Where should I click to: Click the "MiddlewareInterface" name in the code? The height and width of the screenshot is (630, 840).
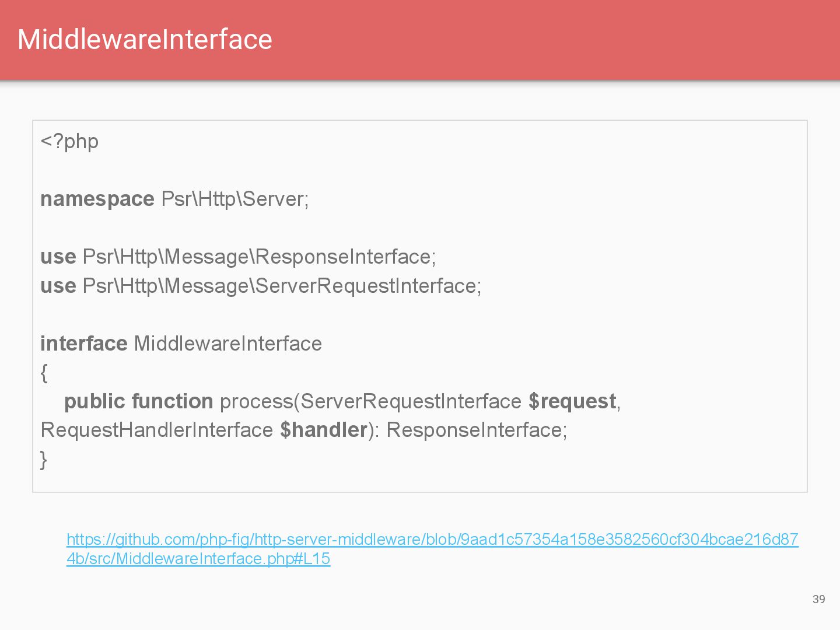[x=228, y=344]
